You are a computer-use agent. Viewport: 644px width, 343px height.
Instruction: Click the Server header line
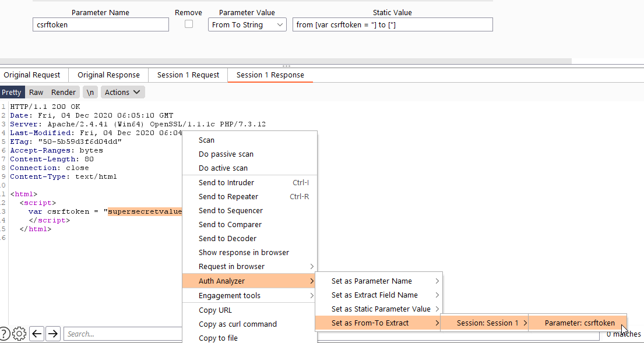tap(138, 124)
